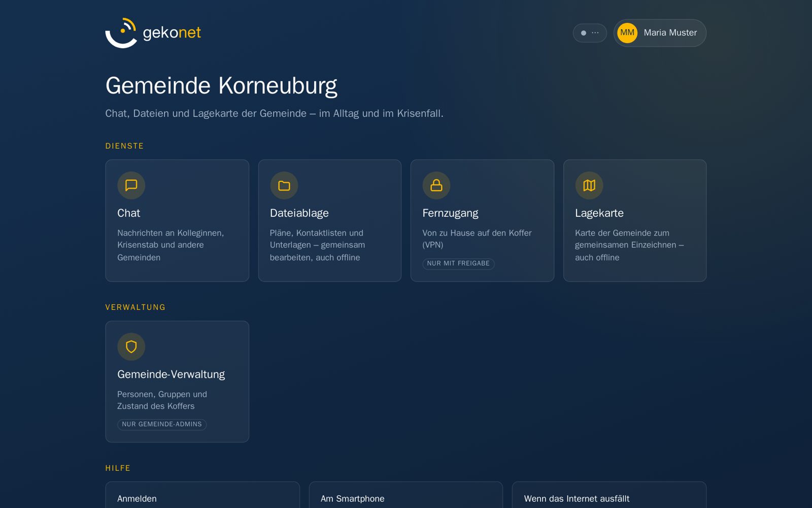Click the gekonet logo
Viewport: 812px width, 508px height.
tap(153, 33)
